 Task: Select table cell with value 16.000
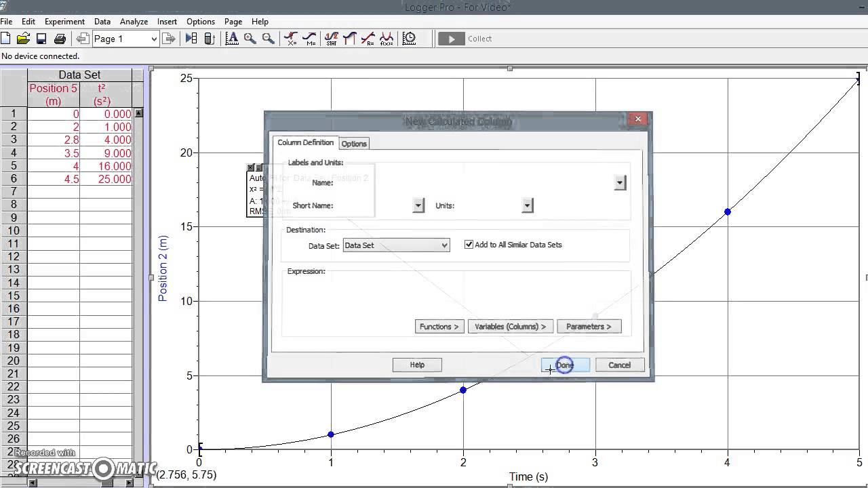pos(106,166)
